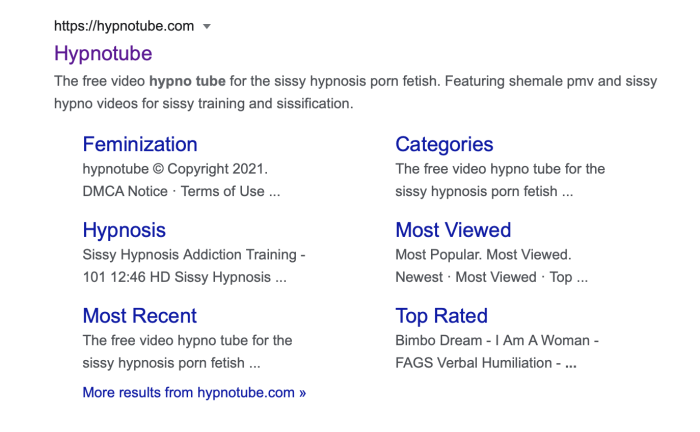This screenshot has width=700, height=432.
Task: Click the https://hypnotube.com URL text
Action: click(123, 26)
